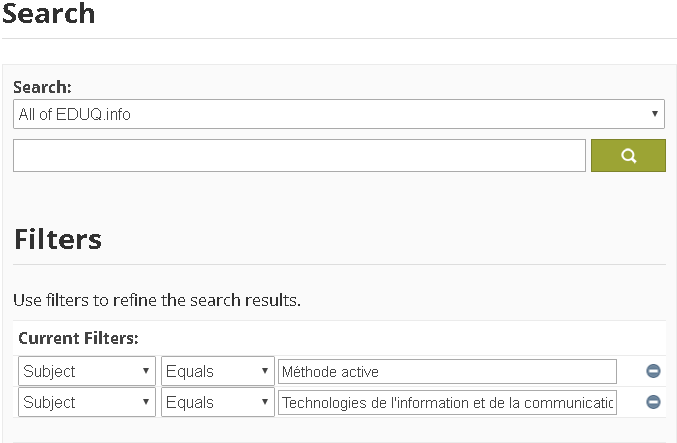Open the Subject dropdown of Méthode active row

87,371
